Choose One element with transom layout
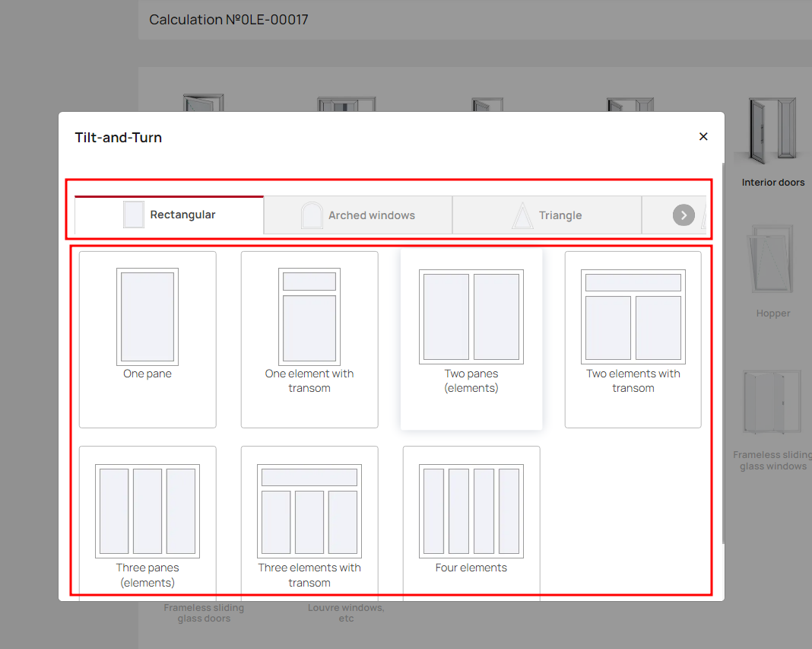Viewport: 812px width, 649px height. pyautogui.click(x=309, y=339)
